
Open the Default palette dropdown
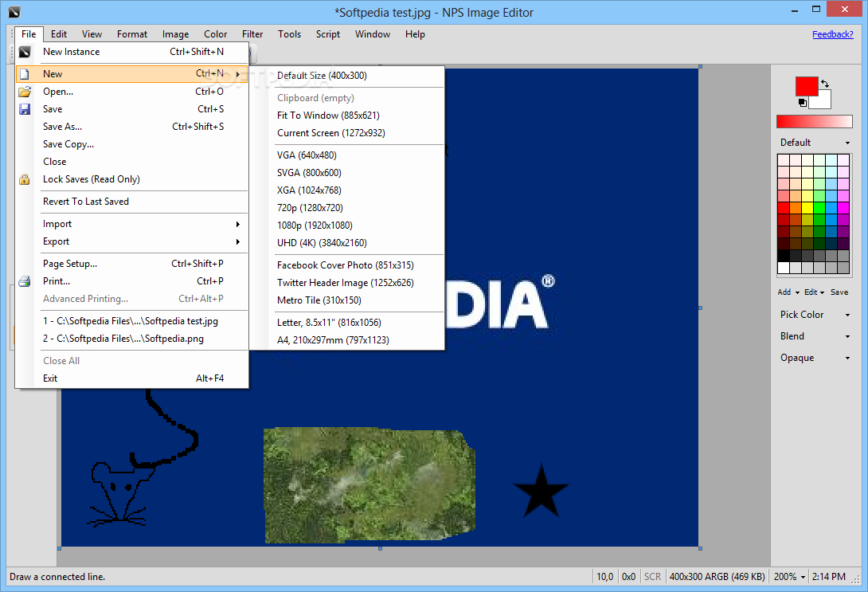[x=815, y=143]
